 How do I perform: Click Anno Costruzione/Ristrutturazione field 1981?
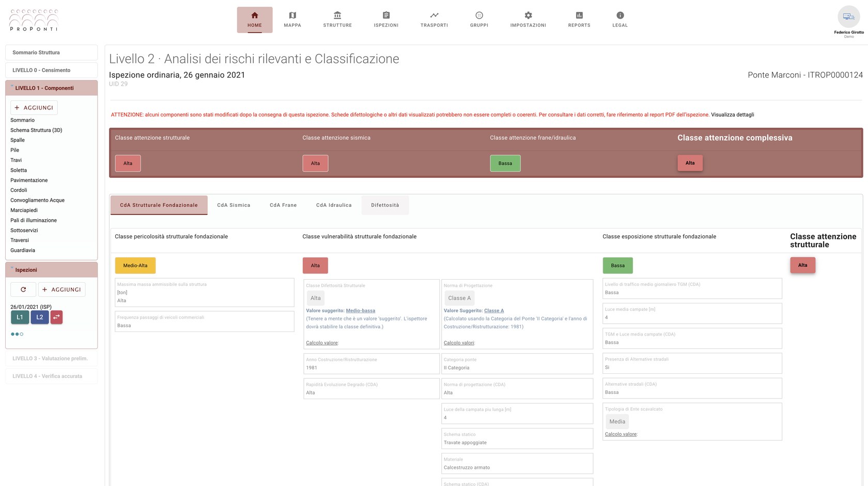371,364
